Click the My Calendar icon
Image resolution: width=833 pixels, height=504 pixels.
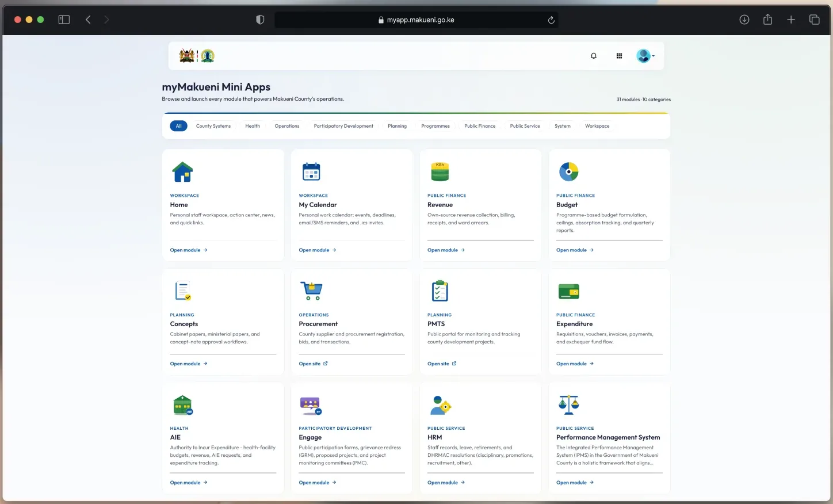pyautogui.click(x=311, y=171)
